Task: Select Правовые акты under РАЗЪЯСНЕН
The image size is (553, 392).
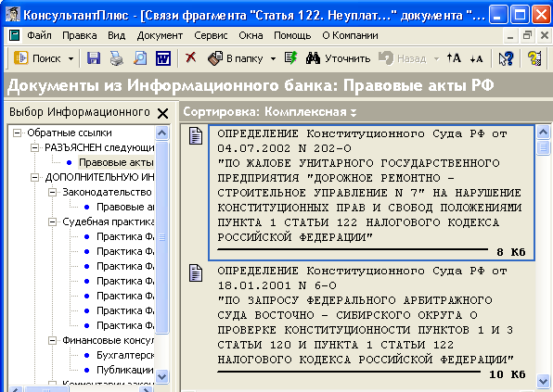Action: tap(116, 162)
